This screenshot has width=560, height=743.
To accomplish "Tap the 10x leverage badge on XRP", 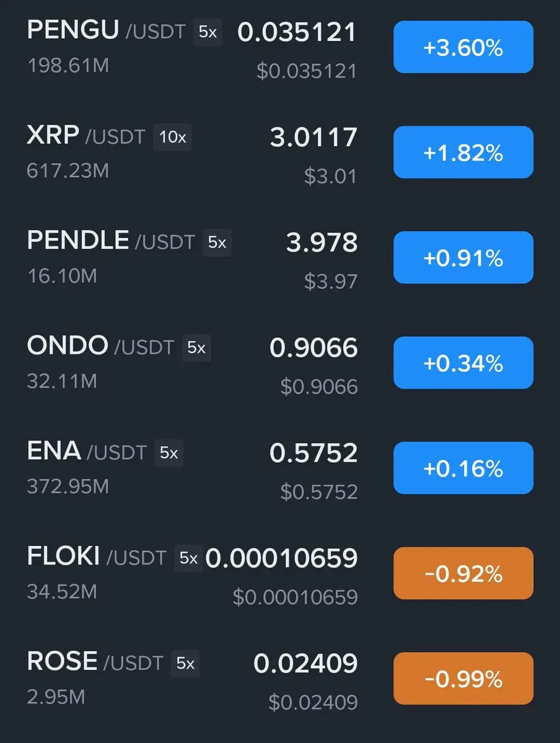I will point(172,138).
